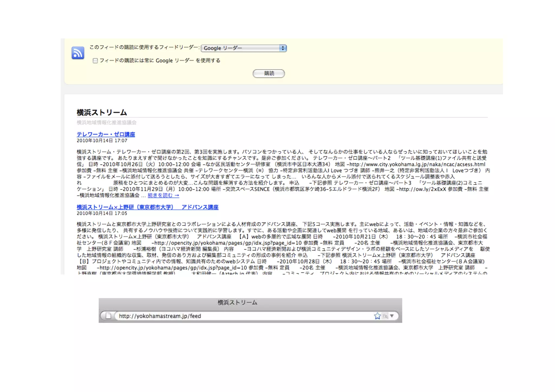Open 横浜ストリーム×上野研 アドバンス講座 link
This screenshot has width=555, height=392.
click(147, 207)
